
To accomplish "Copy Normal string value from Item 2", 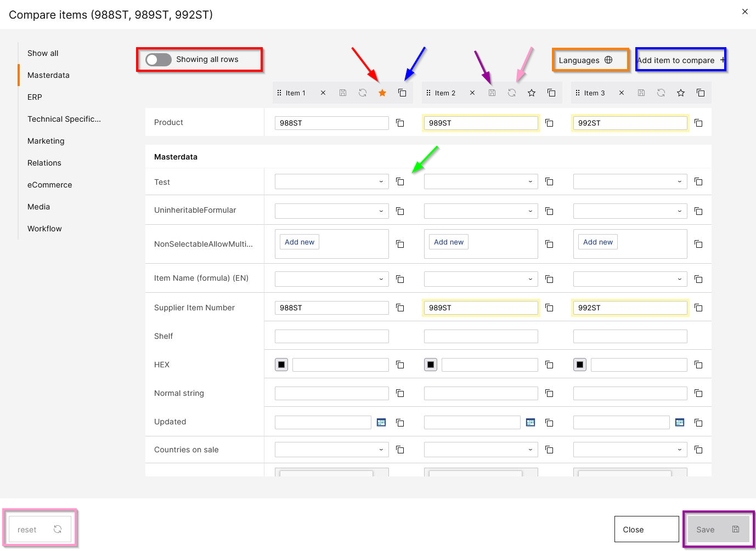I will pos(549,393).
